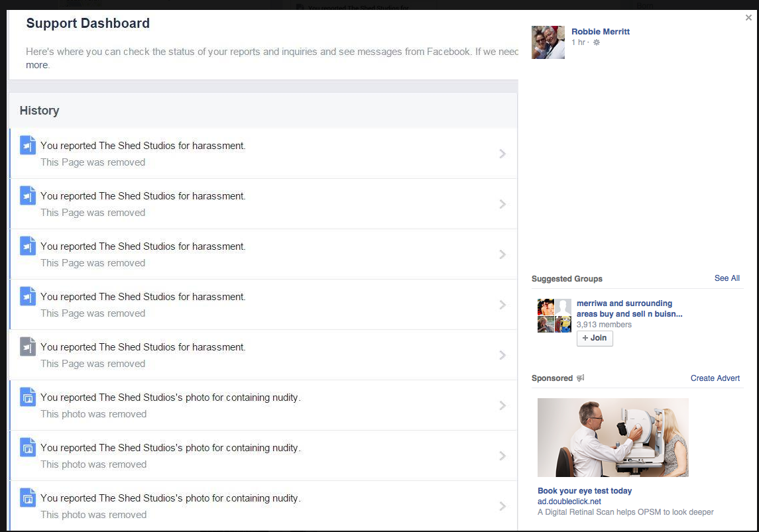The width and height of the screenshot is (759, 532).
Task: Open the first nudity photo report with its chevron
Action: tap(502, 405)
